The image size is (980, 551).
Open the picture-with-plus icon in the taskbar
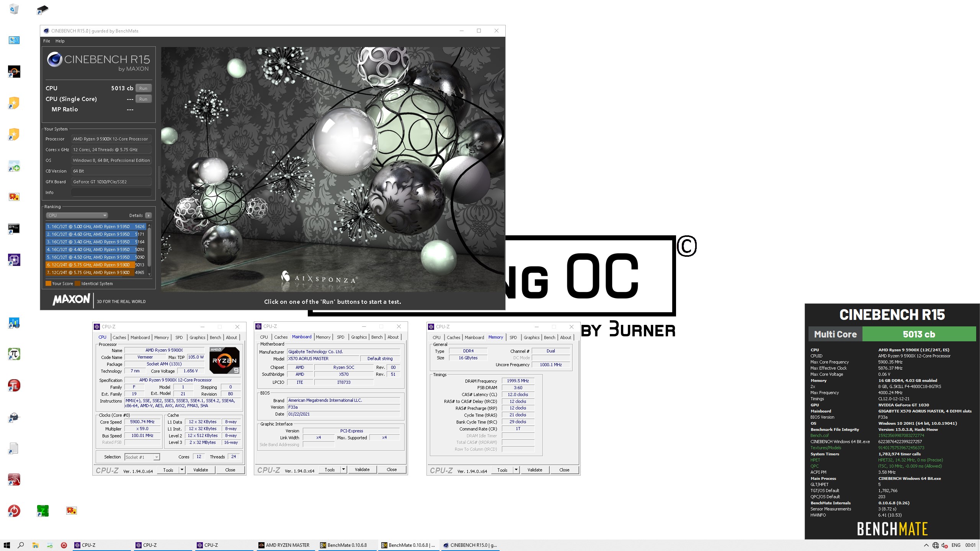tap(50, 545)
